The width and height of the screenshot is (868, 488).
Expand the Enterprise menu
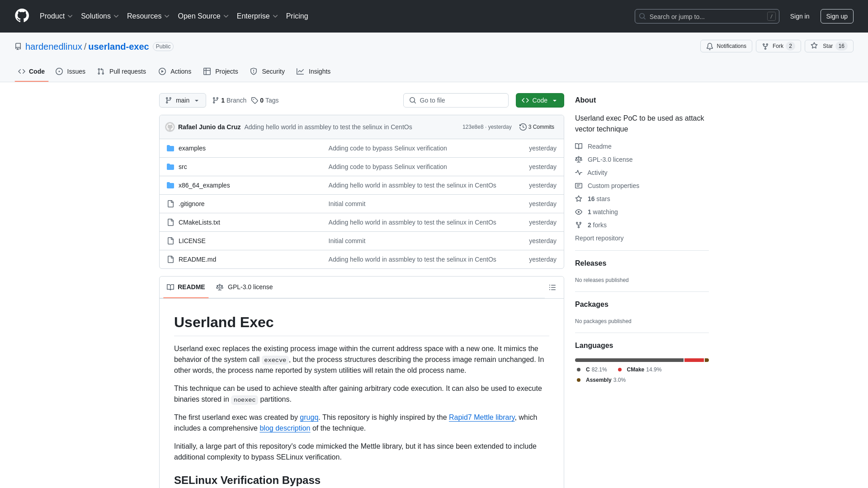[x=257, y=16]
